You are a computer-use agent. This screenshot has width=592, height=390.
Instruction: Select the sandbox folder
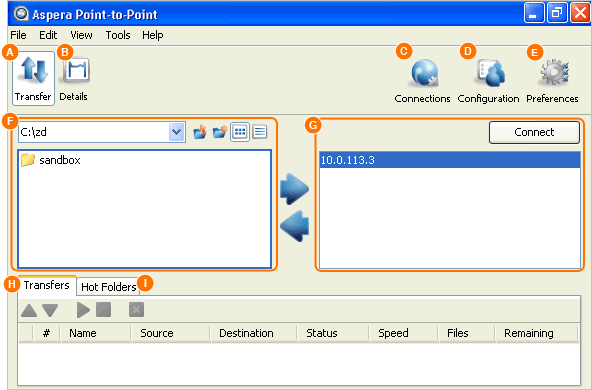tap(51, 160)
